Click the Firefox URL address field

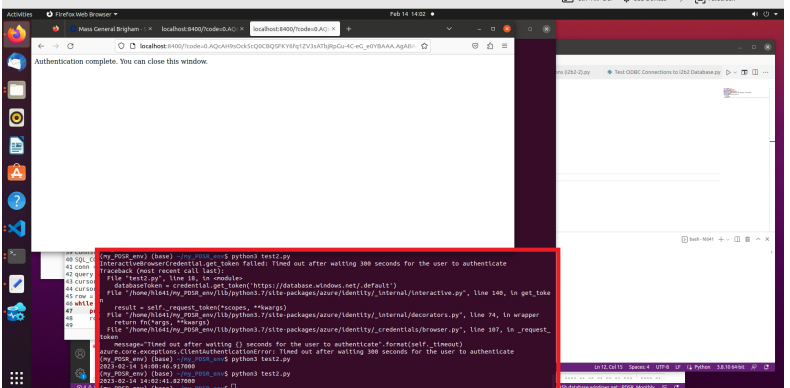pyautogui.click(x=272, y=46)
